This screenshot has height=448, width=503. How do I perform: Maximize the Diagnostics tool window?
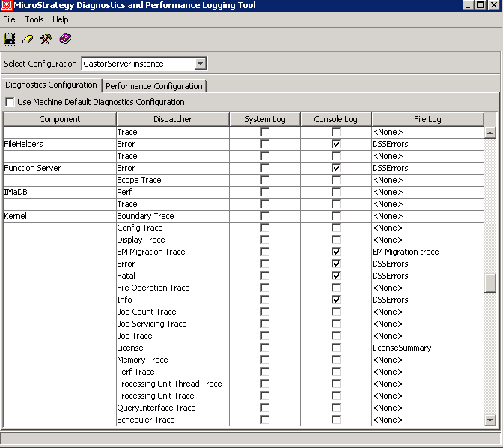(481, 5)
